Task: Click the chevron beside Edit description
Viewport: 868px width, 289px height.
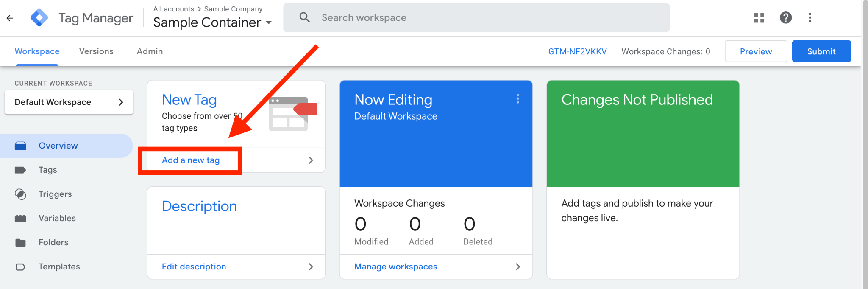Action: point(311,267)
